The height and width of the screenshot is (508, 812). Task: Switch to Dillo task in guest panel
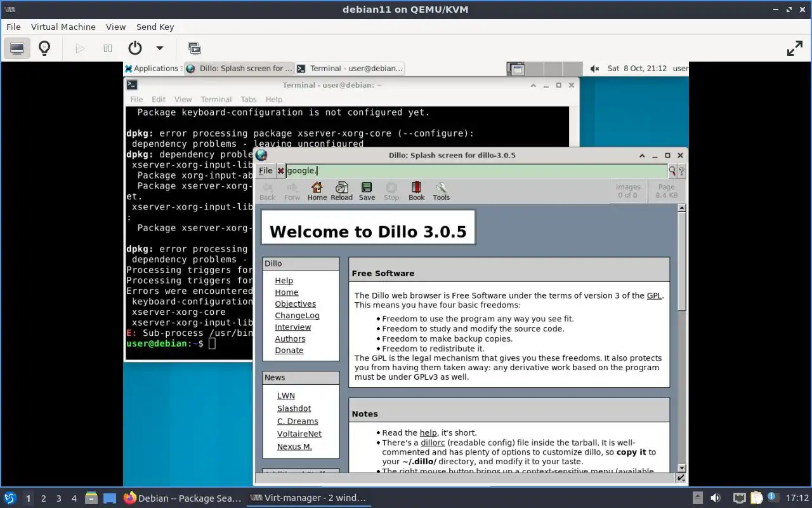point(240,69)
